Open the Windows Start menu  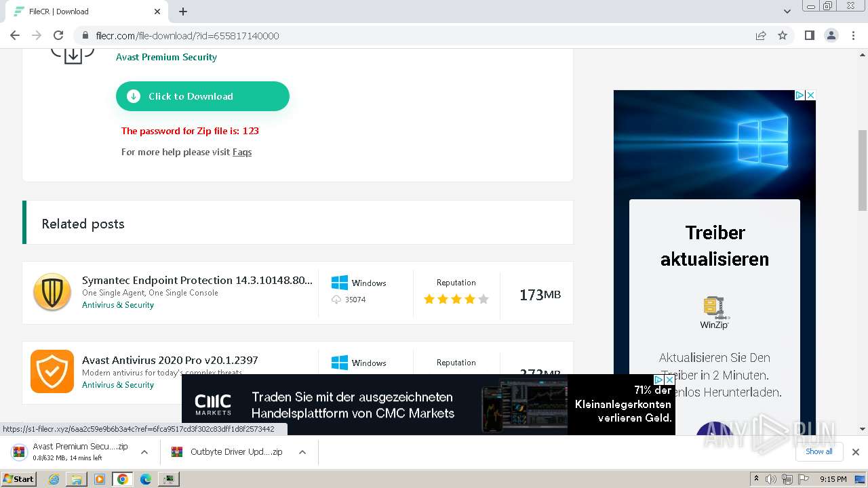coord(18,479)
